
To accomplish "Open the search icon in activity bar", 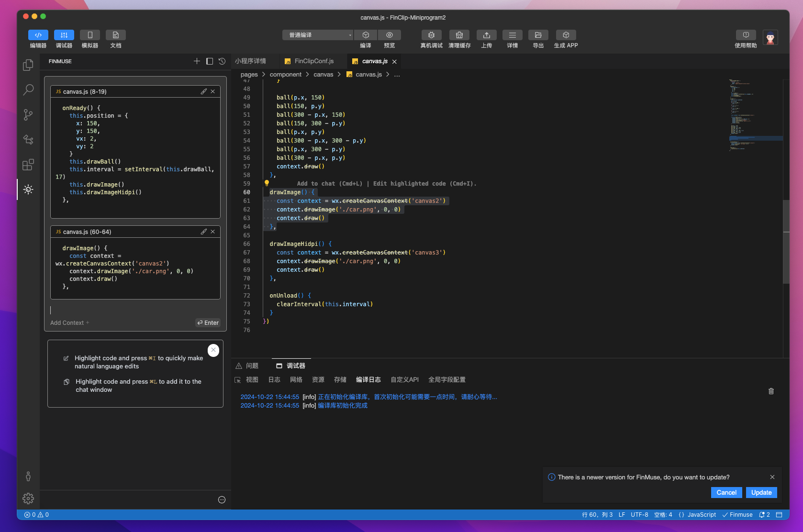I will click(x=28, y=89).
